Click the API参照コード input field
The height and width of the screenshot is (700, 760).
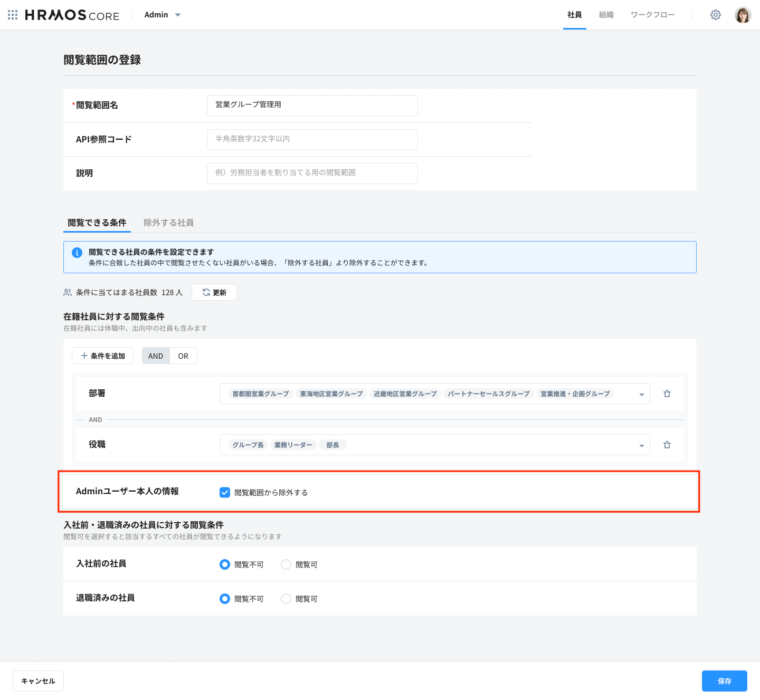pos(312,139)
